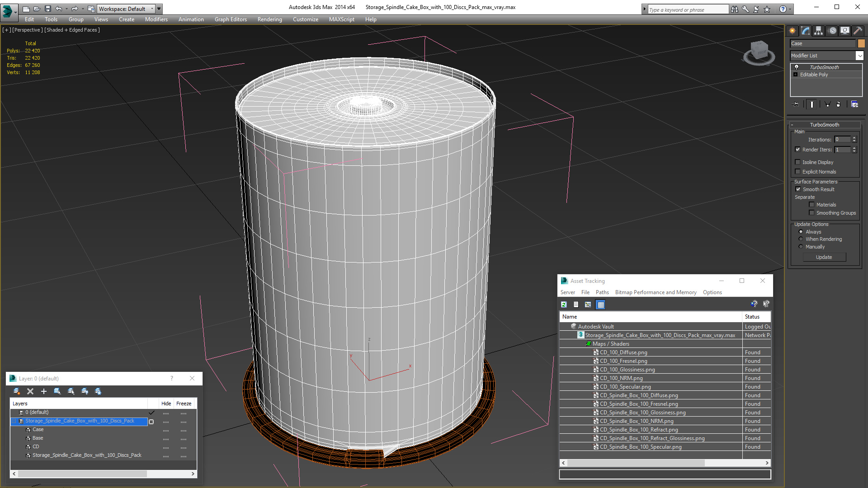The width and height of the screenshot is (868, 488).
Task: Click the Redo arrow icon
Action: [75, 9]
